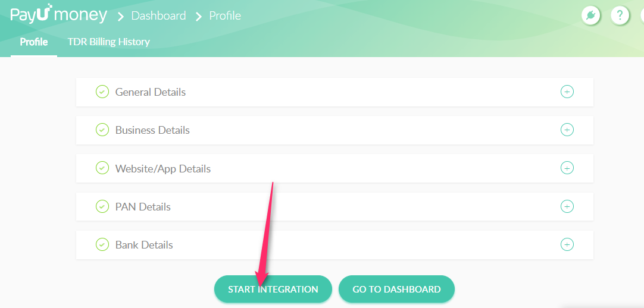
Task: Click the green checkmark beside General Details
Action: pyautogui.click(x=102, y=92)
